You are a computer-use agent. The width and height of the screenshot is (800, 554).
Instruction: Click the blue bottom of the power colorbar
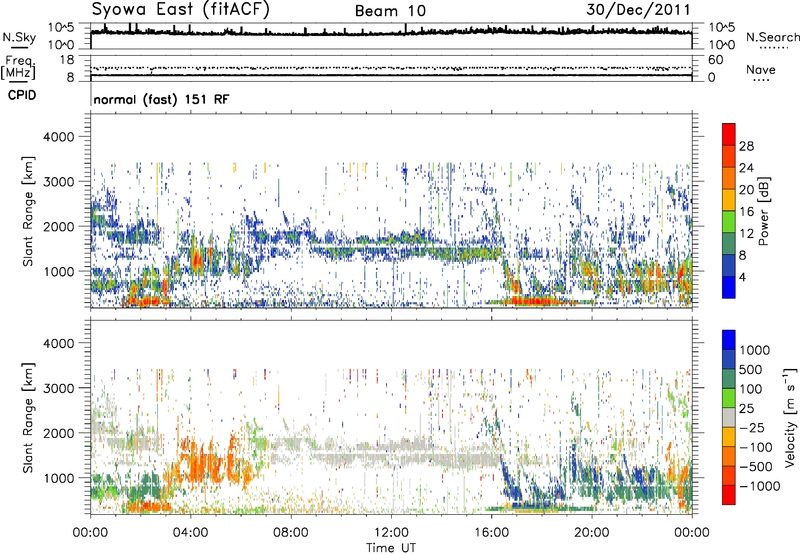(x=729, y=287)
